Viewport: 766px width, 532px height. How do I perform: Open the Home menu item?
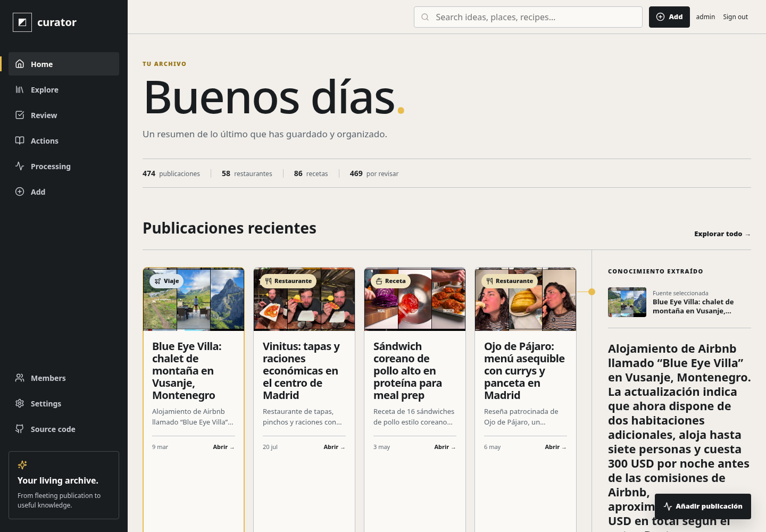pos(64,64)
